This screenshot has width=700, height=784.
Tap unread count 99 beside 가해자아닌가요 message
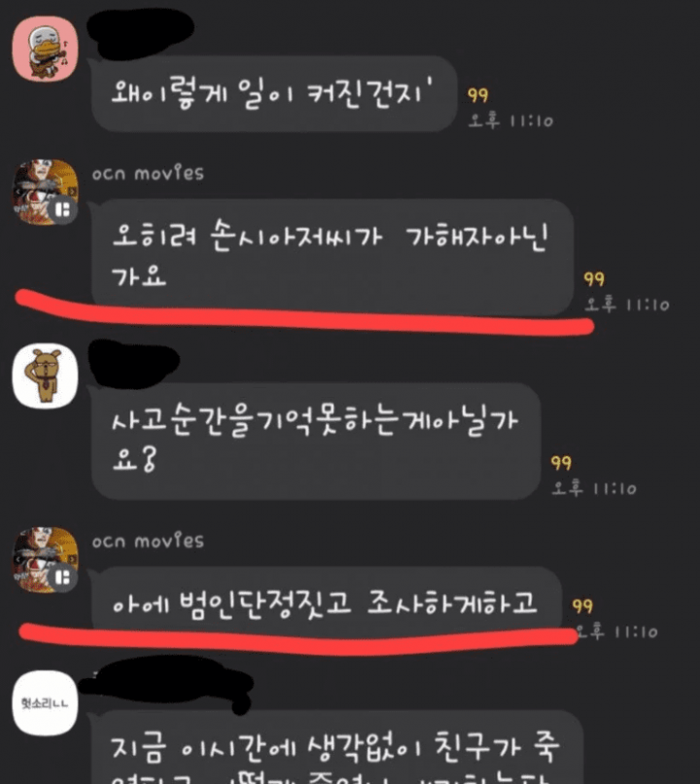tap(594, 279)
